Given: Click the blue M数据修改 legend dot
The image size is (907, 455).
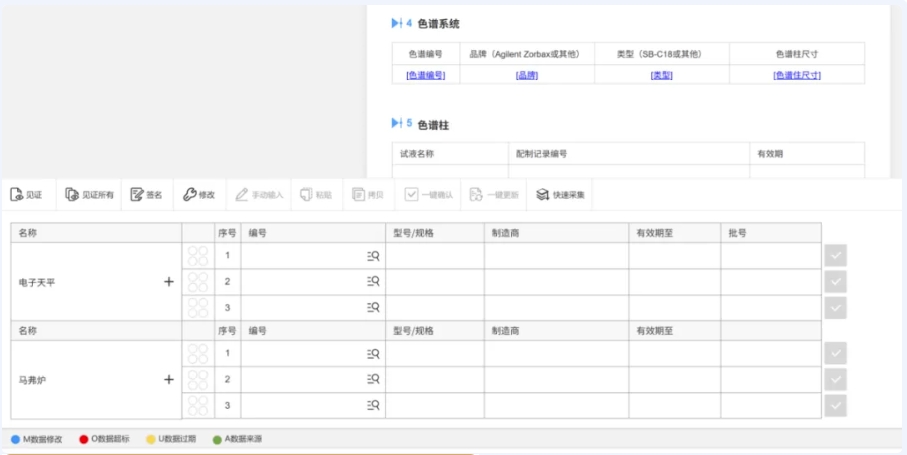Looking at the screenshot, I should click(15, 439).
